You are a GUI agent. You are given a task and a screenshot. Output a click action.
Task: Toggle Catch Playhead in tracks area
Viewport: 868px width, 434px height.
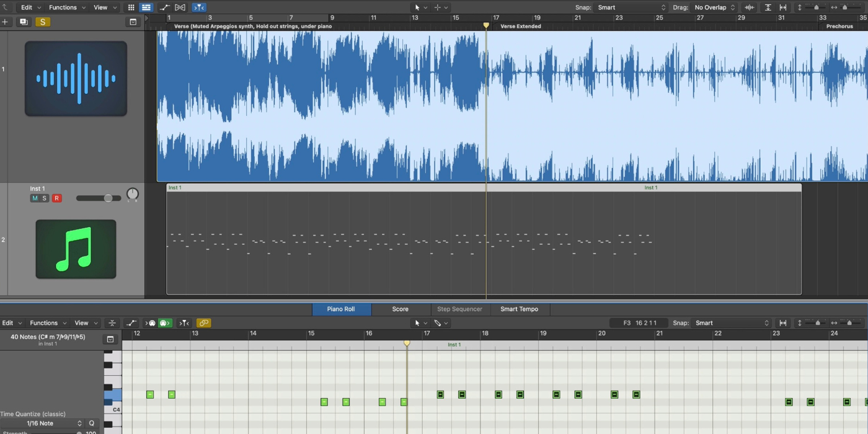pyautogui.click(x=199, y=7)
